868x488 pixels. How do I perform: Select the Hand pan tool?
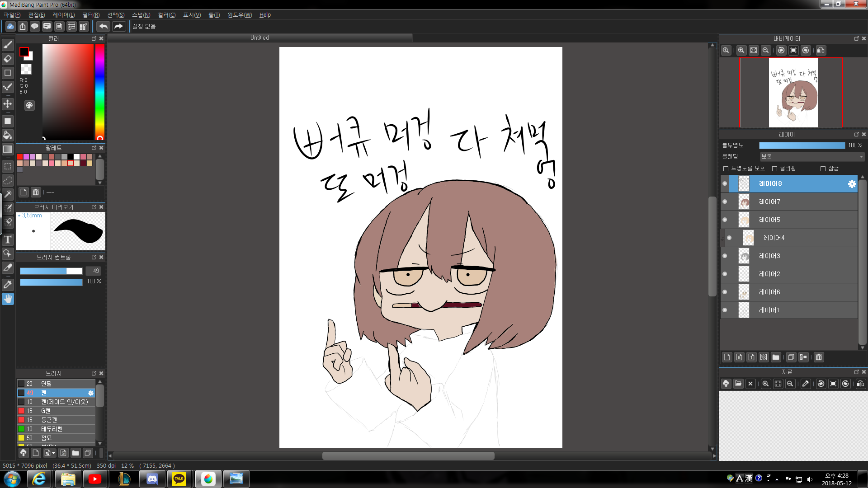(x=8, y=299)
